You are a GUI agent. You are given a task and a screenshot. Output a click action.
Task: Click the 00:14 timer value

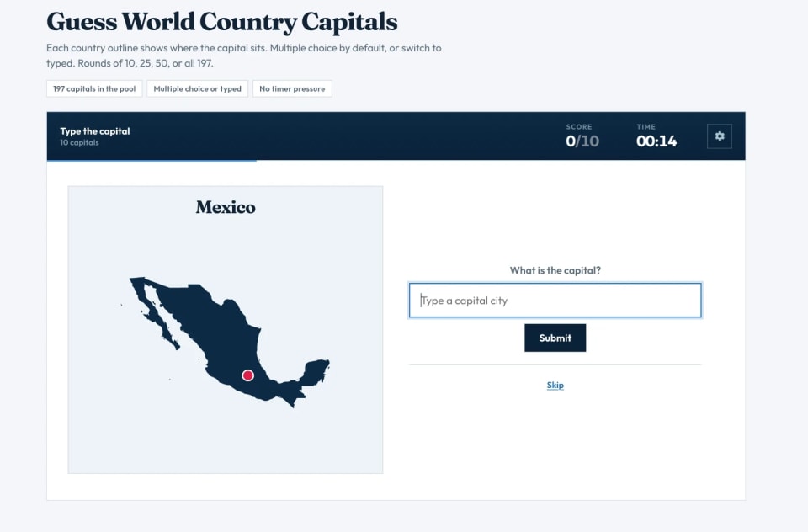pos(656,141)
